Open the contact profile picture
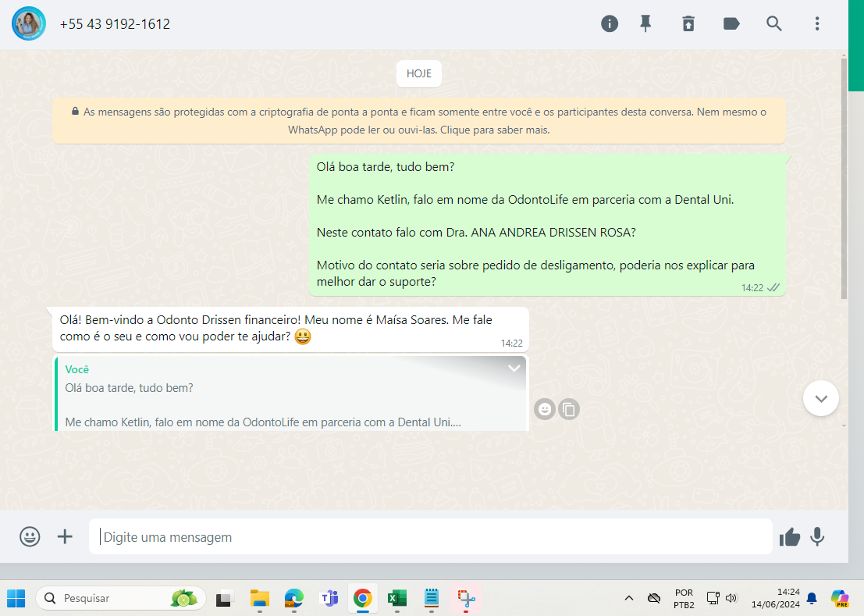 pos(29,23)
